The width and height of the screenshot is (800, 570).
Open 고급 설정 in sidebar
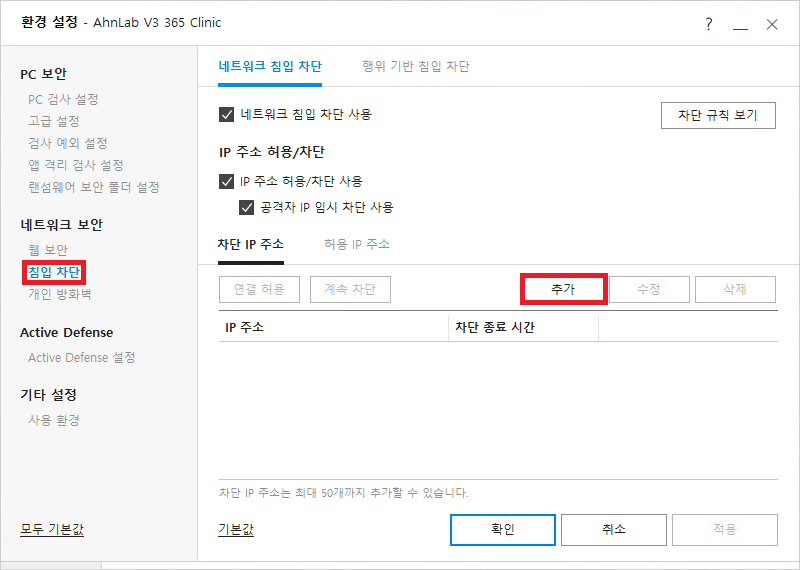pos(54,121)
